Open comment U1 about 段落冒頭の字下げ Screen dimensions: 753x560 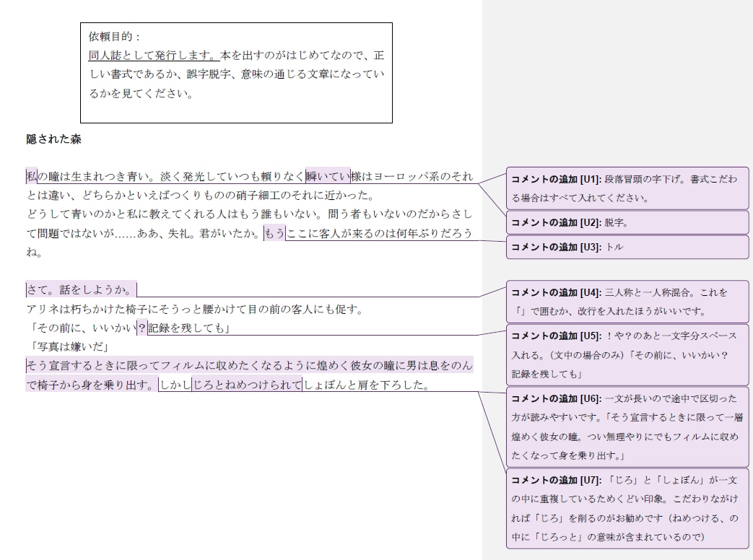[x=627, y=188]
